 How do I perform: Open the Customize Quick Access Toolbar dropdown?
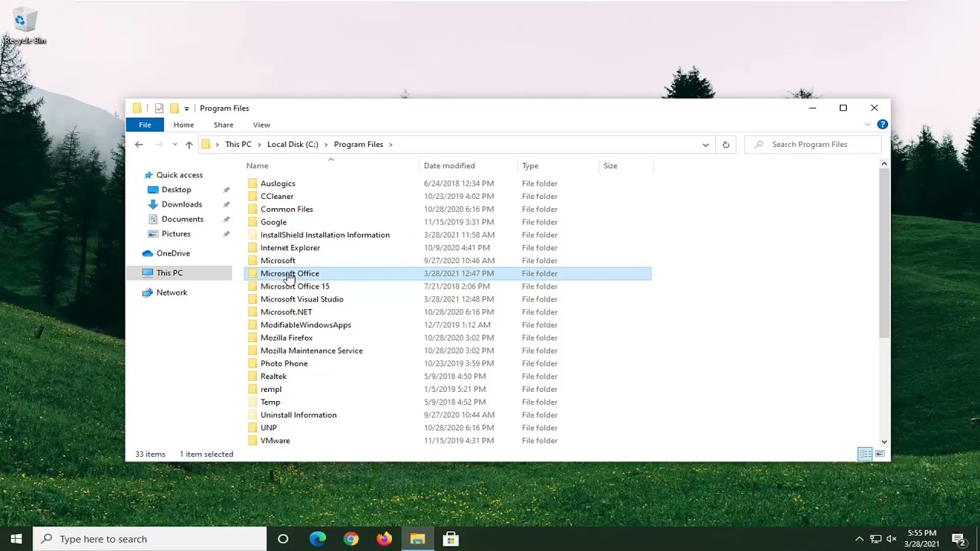point(186,109)
